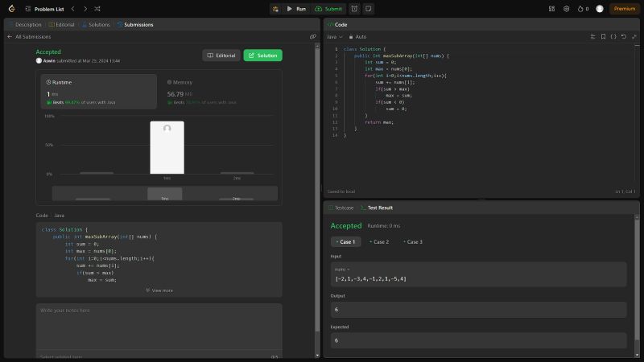
Task: Select Case 3 test case
Action: (x=413, y=242)
